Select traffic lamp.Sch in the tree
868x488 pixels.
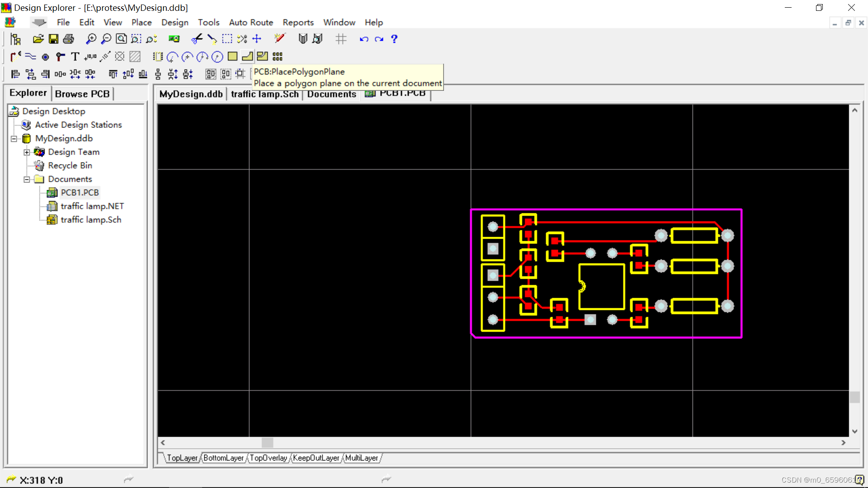(91, 220)
